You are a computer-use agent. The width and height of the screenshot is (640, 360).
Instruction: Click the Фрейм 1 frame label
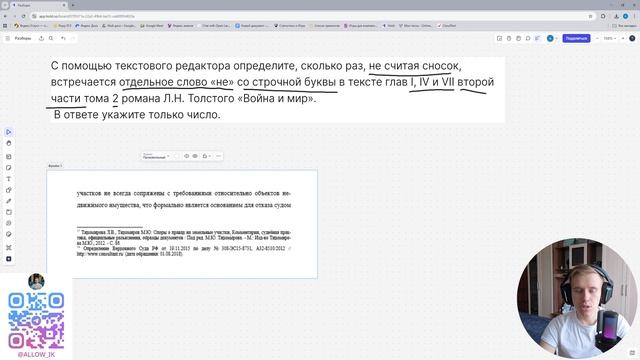point(55,166)
